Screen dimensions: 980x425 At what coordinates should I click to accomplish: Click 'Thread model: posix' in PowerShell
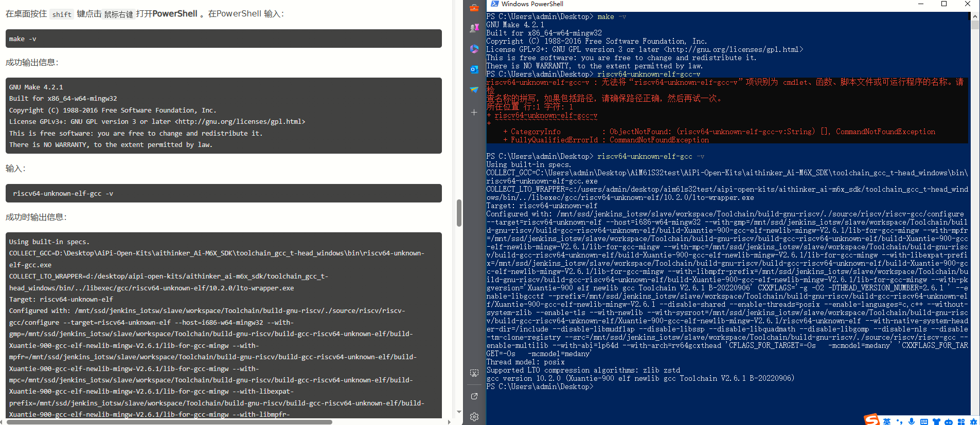[x=525, y=362]
